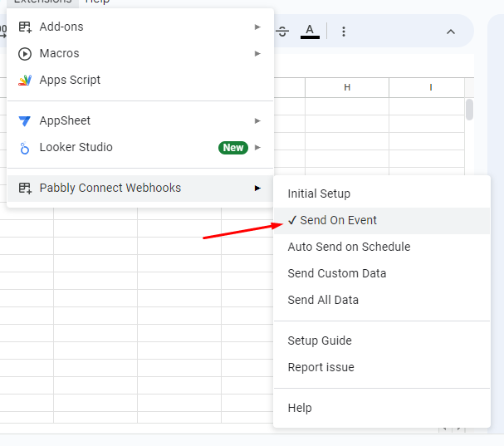
Task: Apply strikethrough formatting from toolbar
Action: [x=282, y=32]
